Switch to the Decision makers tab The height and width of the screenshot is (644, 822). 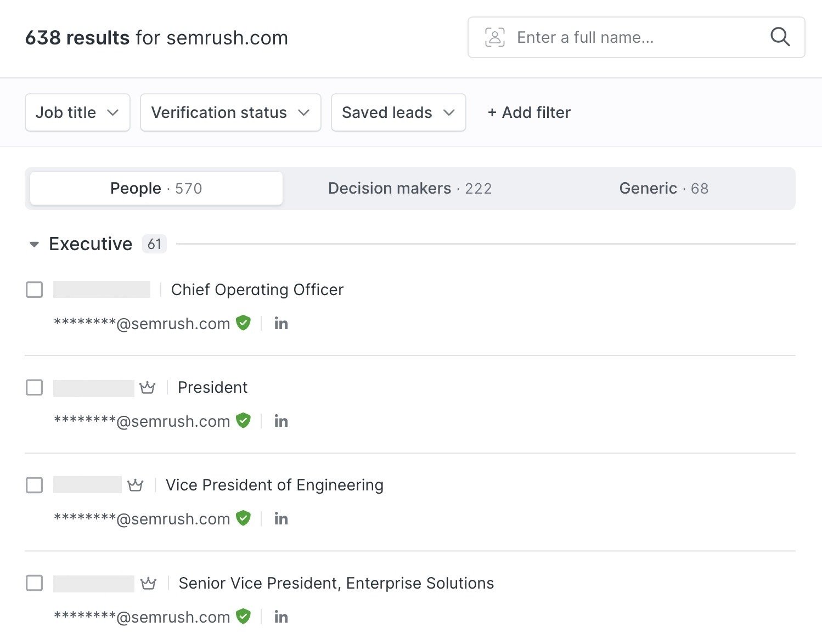[x=410, y=189]
